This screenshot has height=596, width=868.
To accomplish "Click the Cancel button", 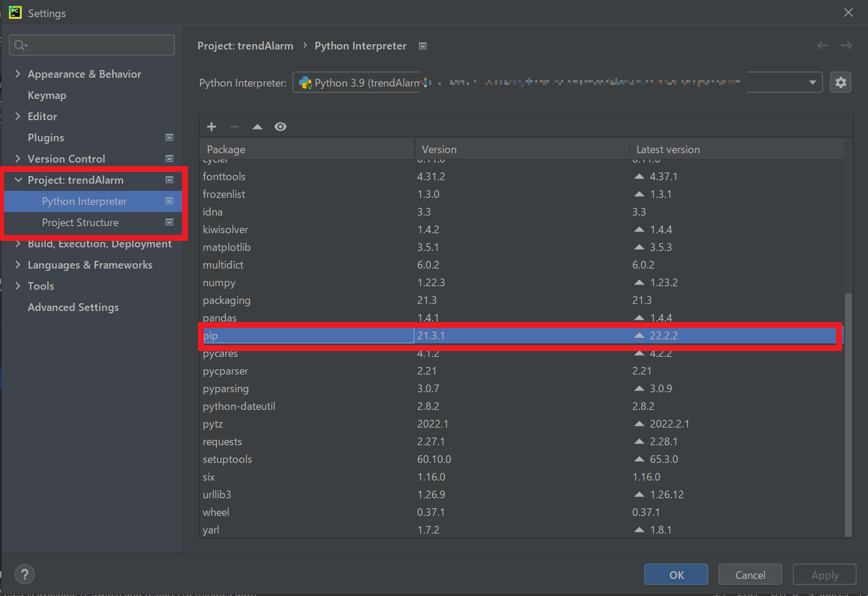I will [750, 574].
